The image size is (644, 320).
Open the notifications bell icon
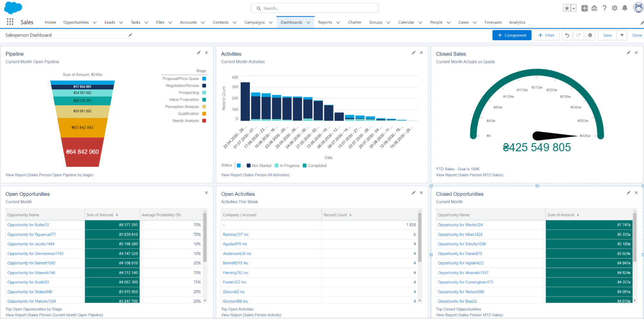click(625, 8)
